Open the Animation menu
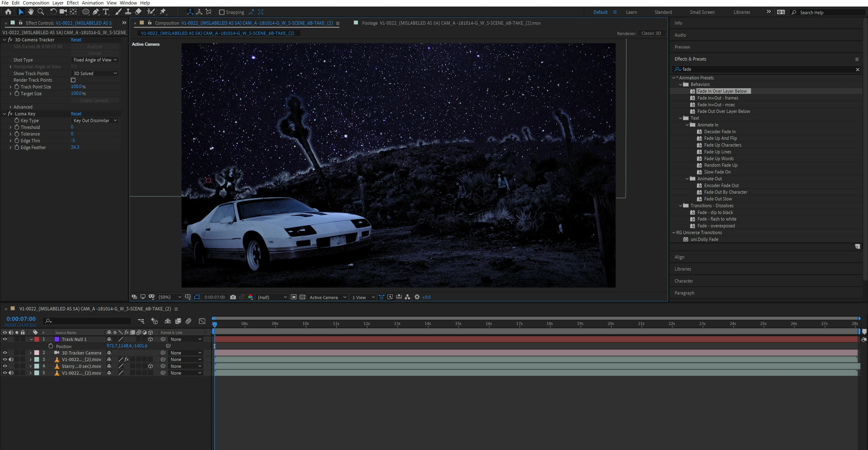868x450 pixels. point(92,3)
